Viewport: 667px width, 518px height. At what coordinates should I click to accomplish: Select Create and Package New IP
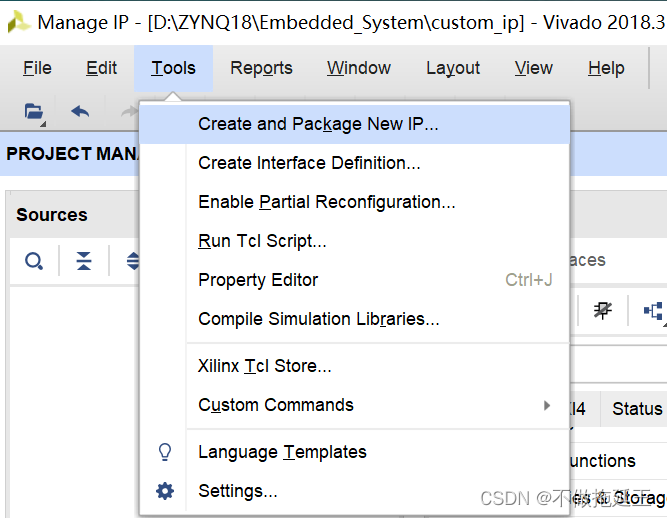[354, 124]
